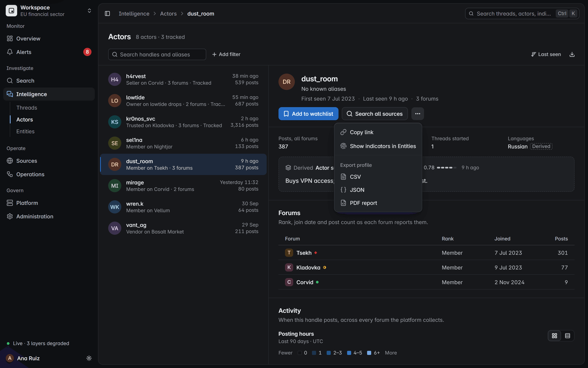Open Operations in the sidebar
The height and width of the screenshot is (368, 588).
[49, 174]
